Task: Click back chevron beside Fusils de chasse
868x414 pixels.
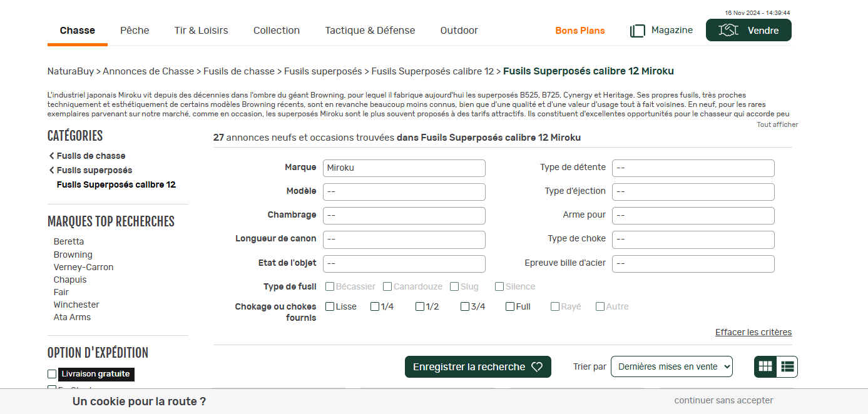Action: tap(51, 156)
